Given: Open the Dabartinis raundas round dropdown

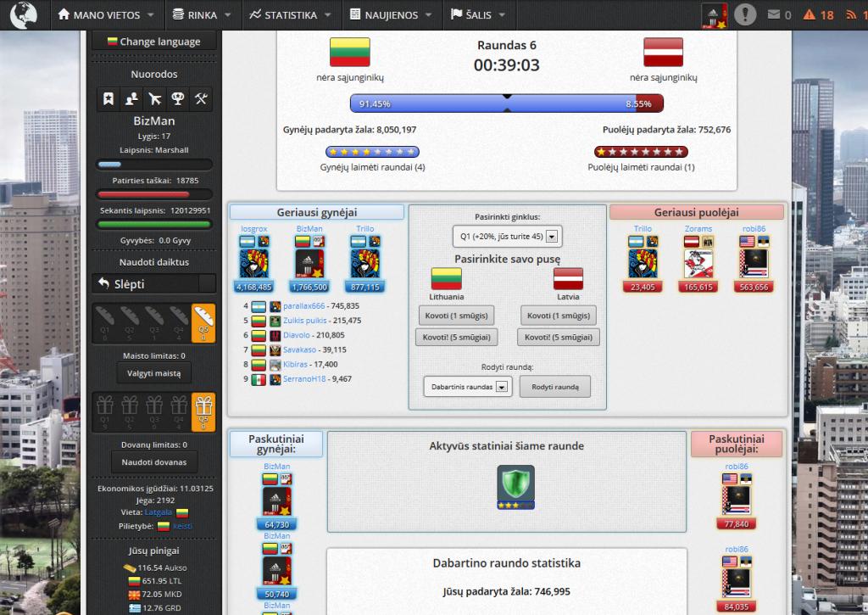Looking at the screenshot, I should (x=468, y=387).
